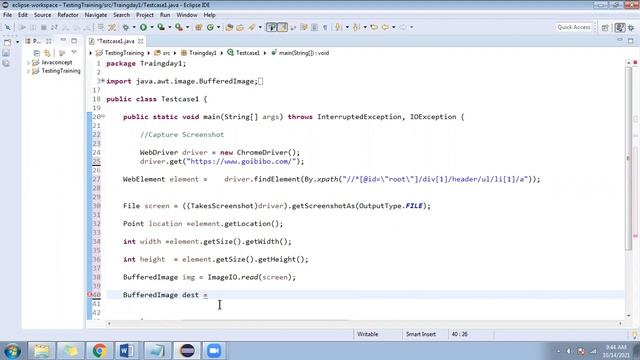Toggle Link with Editor in Package Explorer
This screenshot has height=360, width=640.
(47, 53)
